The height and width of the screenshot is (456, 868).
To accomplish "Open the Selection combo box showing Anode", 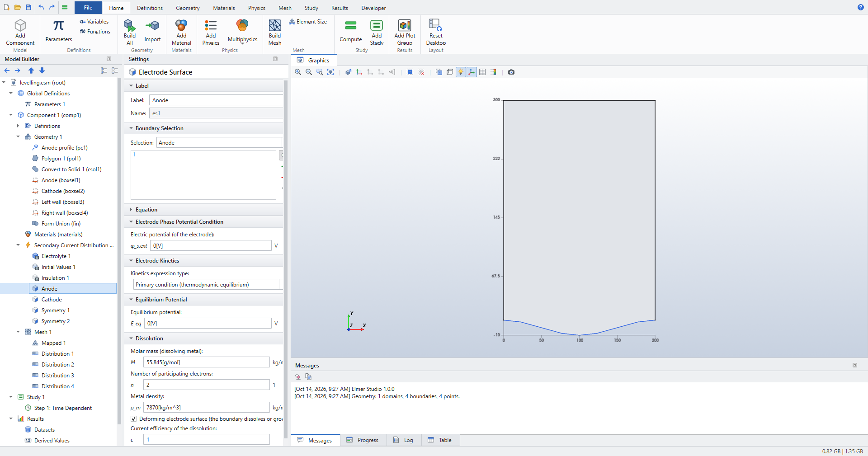I will 220,143.
